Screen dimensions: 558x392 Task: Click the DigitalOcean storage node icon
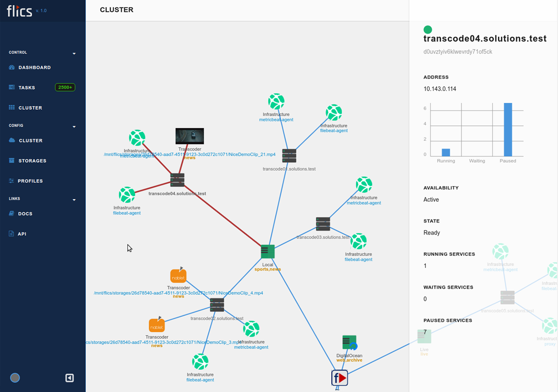349,342
